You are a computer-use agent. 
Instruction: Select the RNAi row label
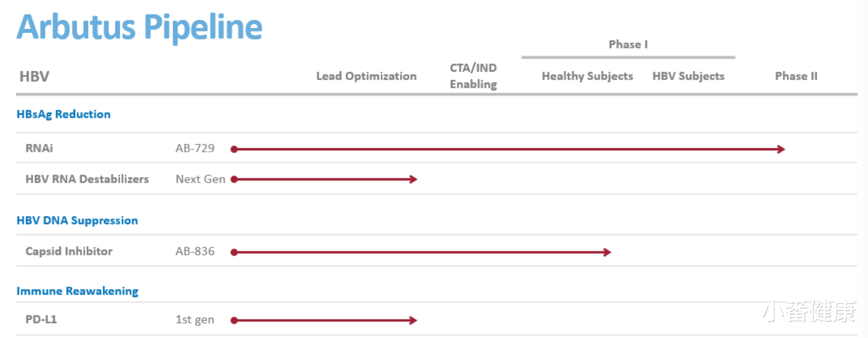click(39, 148)
